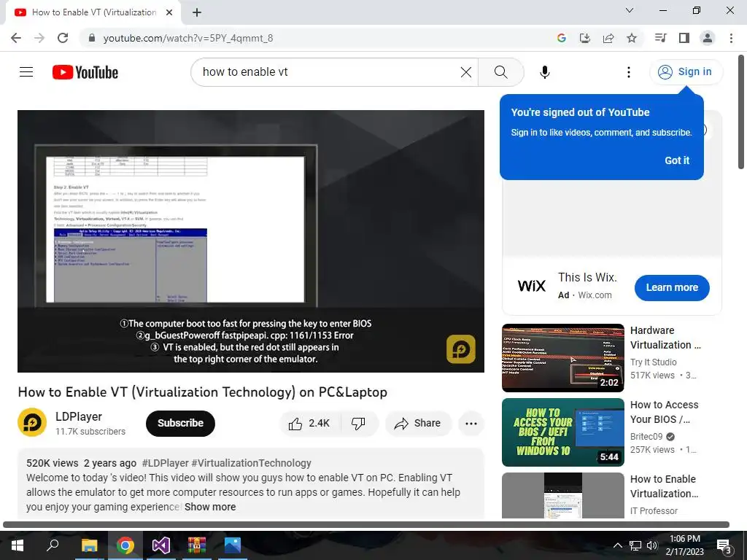Open Chrome profile avatar
Viewport: 747px width, 560px height.
click(708, 38)
